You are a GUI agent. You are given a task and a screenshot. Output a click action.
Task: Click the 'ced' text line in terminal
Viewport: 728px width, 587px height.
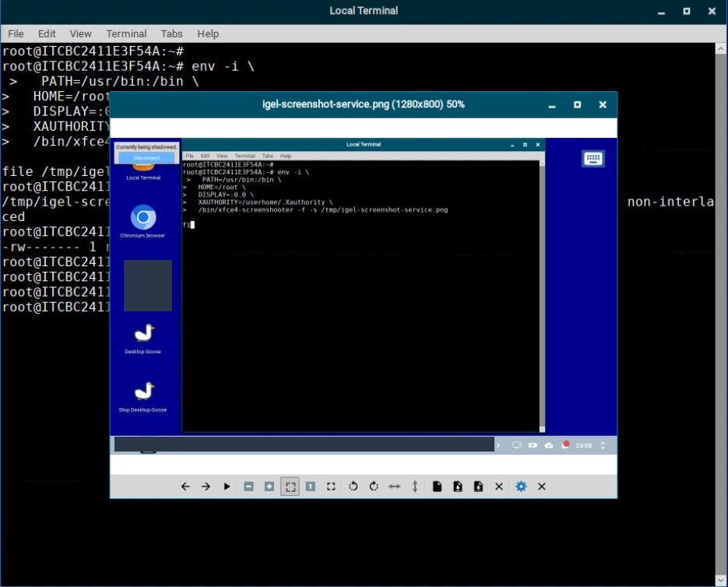coord(13,217)
